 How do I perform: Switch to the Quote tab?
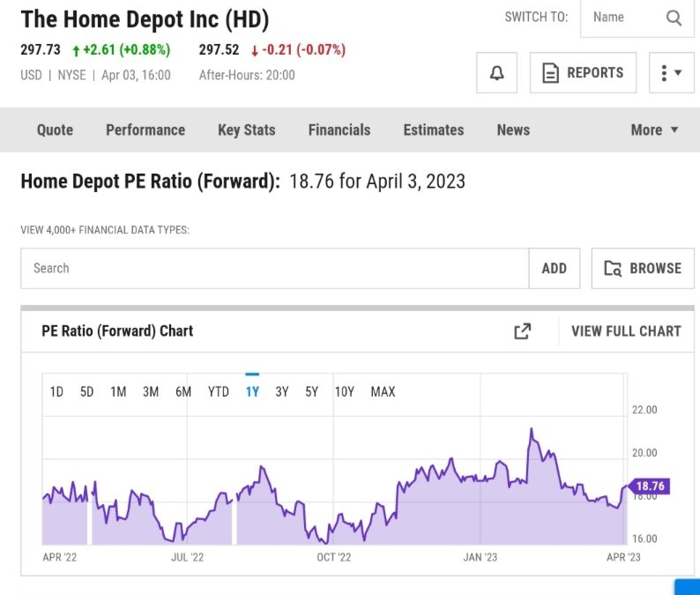pyautogui.click(x=55, y=130)
